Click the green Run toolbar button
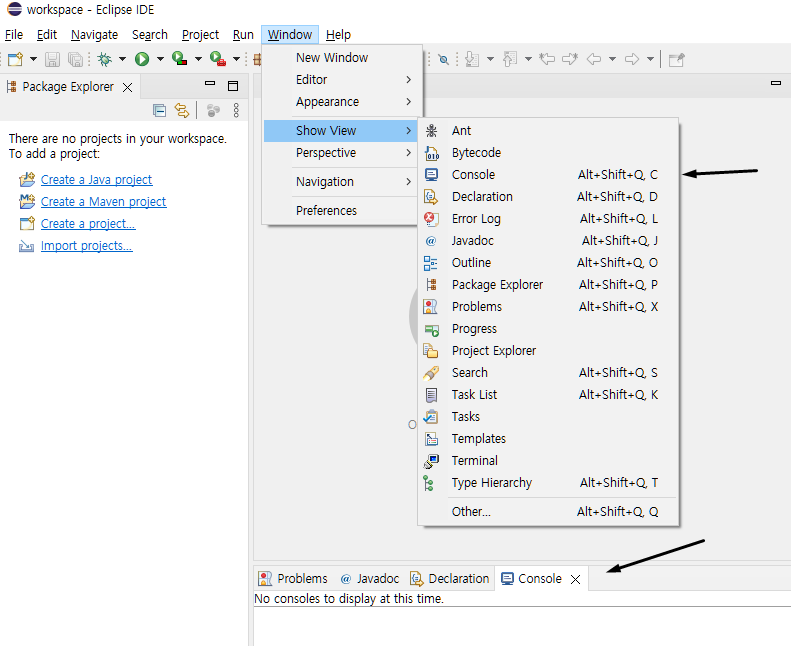This screenshot has width=791, height=646. pos(142,60)
